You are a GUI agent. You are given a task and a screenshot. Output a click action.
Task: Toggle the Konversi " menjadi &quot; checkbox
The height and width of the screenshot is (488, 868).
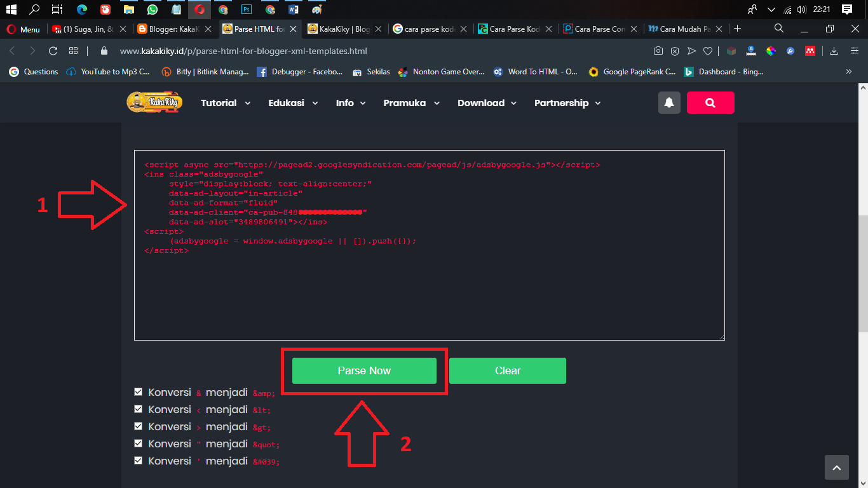click(x=139, y=444)
